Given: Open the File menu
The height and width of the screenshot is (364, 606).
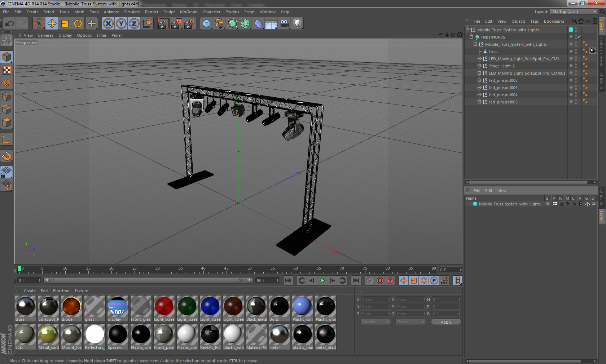Looking at the screenshot, I should pyautogui.click(x=6, y=12).
